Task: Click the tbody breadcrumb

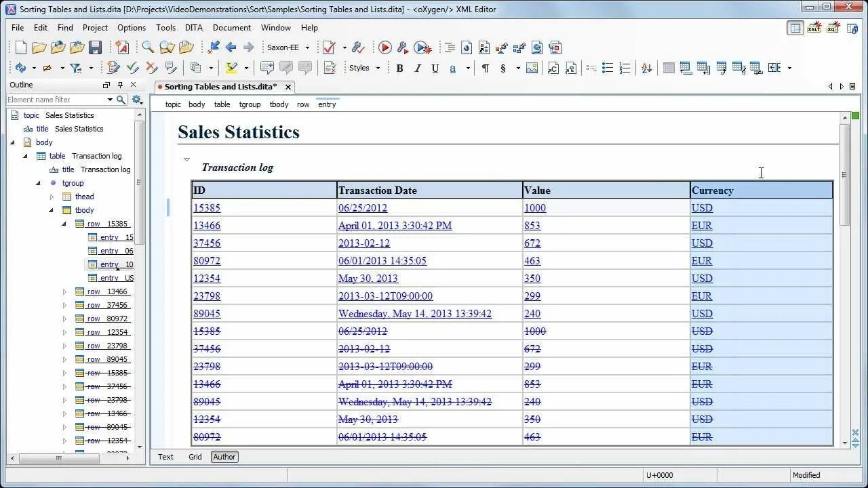Action: click(279, 104)
